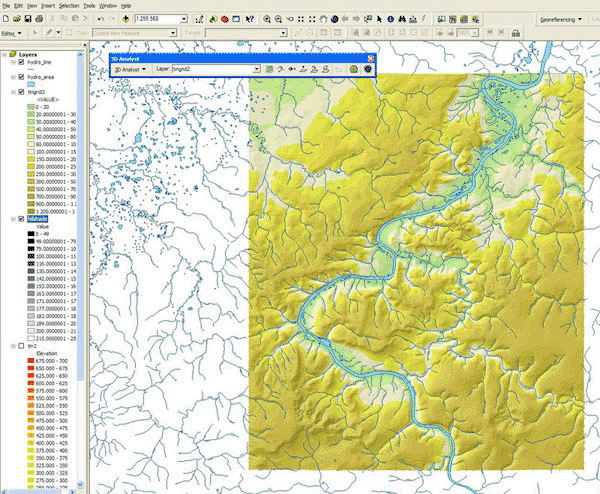
Task: Launch ArcGlobe from 3D Analyst toolbar
Action: pos(367,69)
